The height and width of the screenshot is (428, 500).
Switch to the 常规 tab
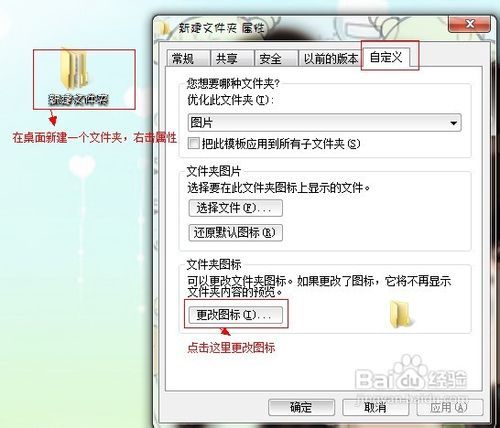188,59
